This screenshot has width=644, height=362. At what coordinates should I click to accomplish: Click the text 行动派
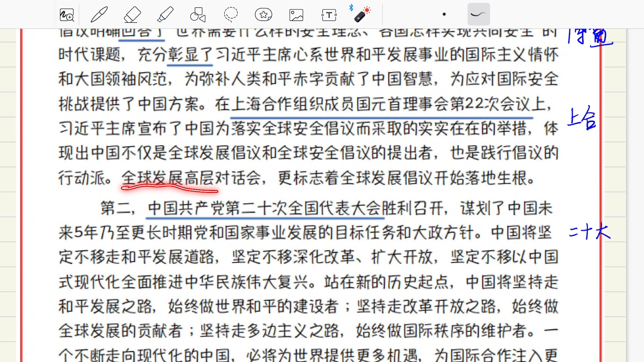pos(82,178)
